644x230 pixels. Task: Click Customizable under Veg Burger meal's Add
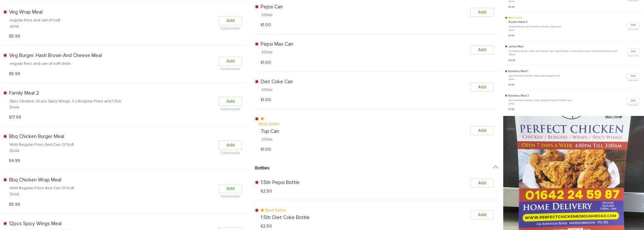(230, 69)
